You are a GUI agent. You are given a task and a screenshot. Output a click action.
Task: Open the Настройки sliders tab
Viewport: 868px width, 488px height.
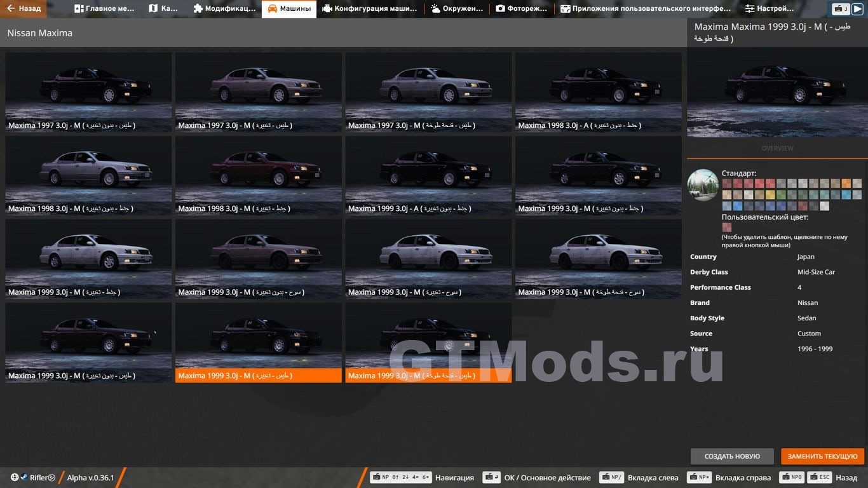[x=770, y=9]
